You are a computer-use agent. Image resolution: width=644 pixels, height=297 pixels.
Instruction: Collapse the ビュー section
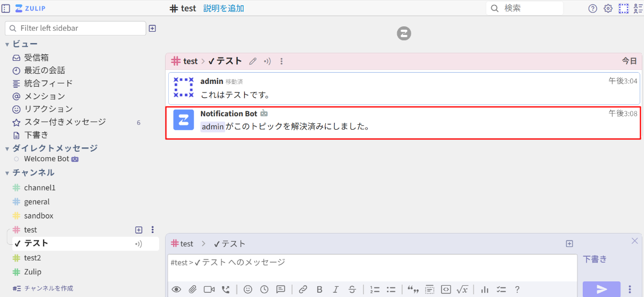coord(8,45)
